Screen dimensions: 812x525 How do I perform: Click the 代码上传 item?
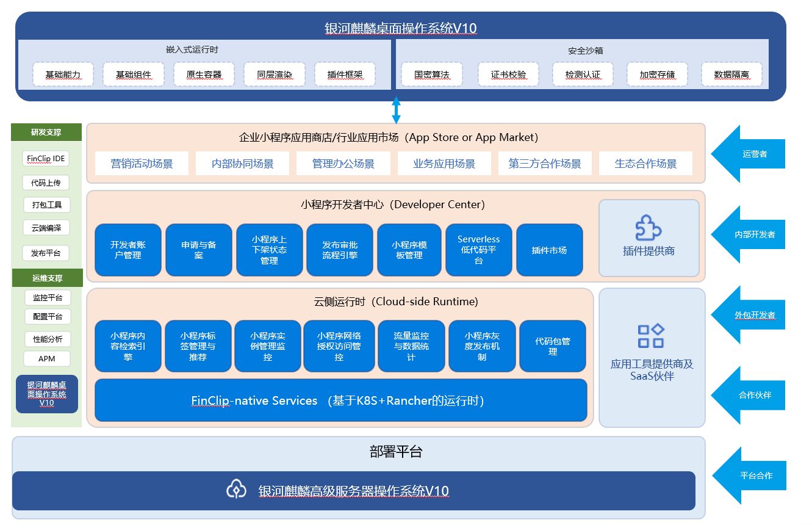[x=46, y=183]
